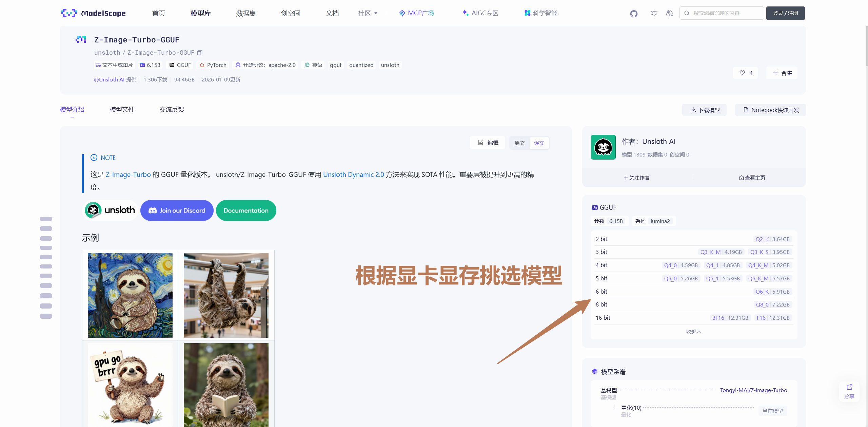Screen dimensions: 868x427
Task: Open Notebook快速开发
Action: point(771,110)
